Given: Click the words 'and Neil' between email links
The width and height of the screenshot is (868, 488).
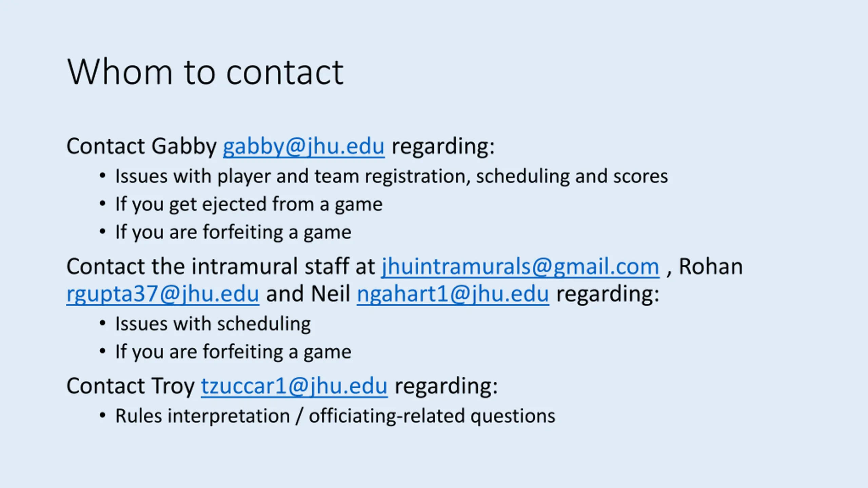Looking at the screenshot, I should (308, 294).
